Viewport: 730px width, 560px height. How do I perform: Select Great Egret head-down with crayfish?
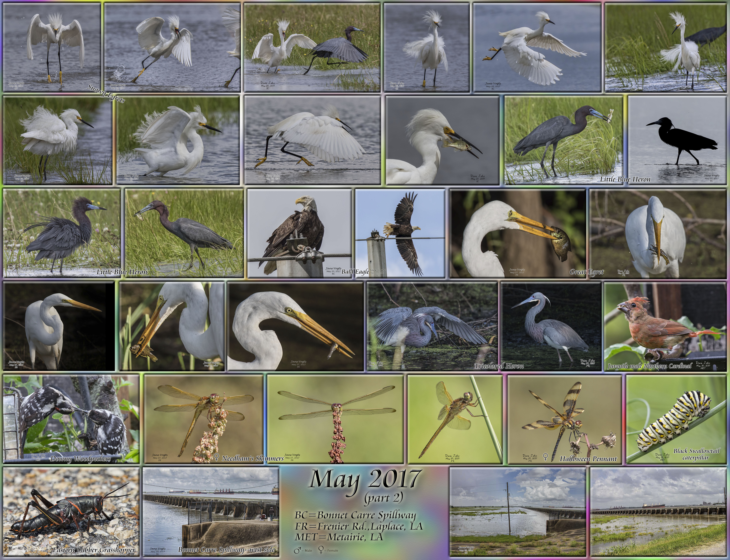(x=172, y=326)
